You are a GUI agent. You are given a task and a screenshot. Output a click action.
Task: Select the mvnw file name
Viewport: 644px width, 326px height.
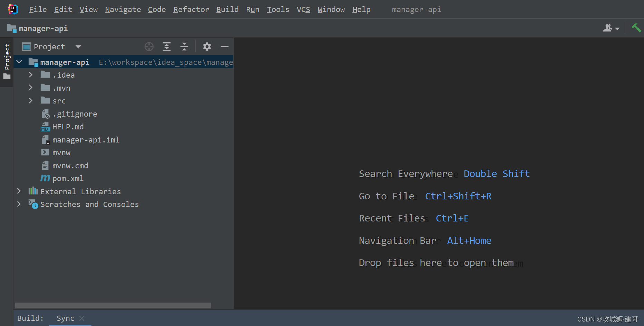pyautogui.click(x=61, y=152)
